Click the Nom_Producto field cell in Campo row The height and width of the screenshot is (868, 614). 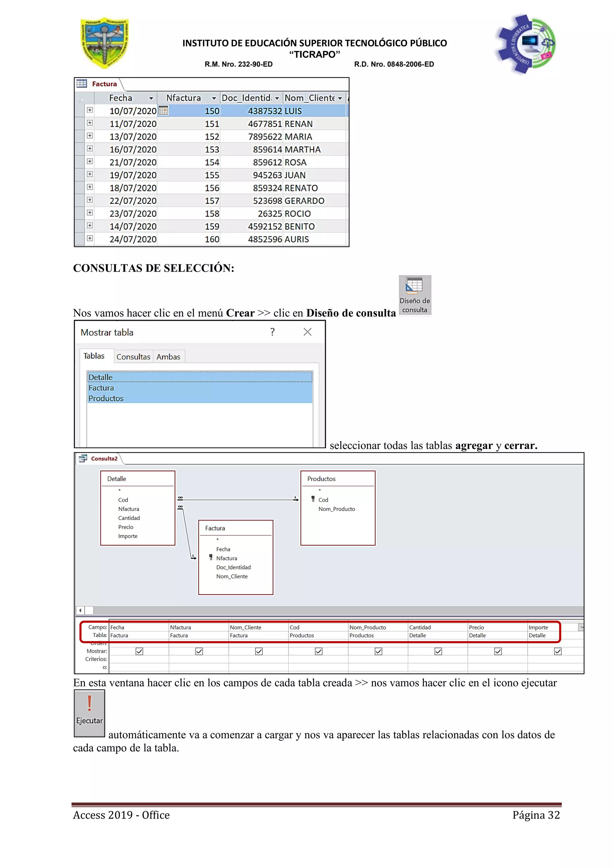(378, 627)
